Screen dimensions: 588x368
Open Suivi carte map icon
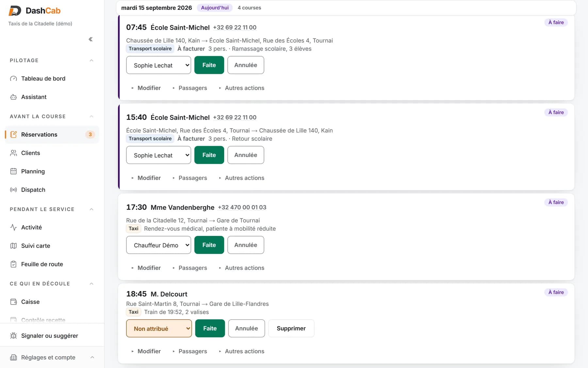tap(13, 246)
